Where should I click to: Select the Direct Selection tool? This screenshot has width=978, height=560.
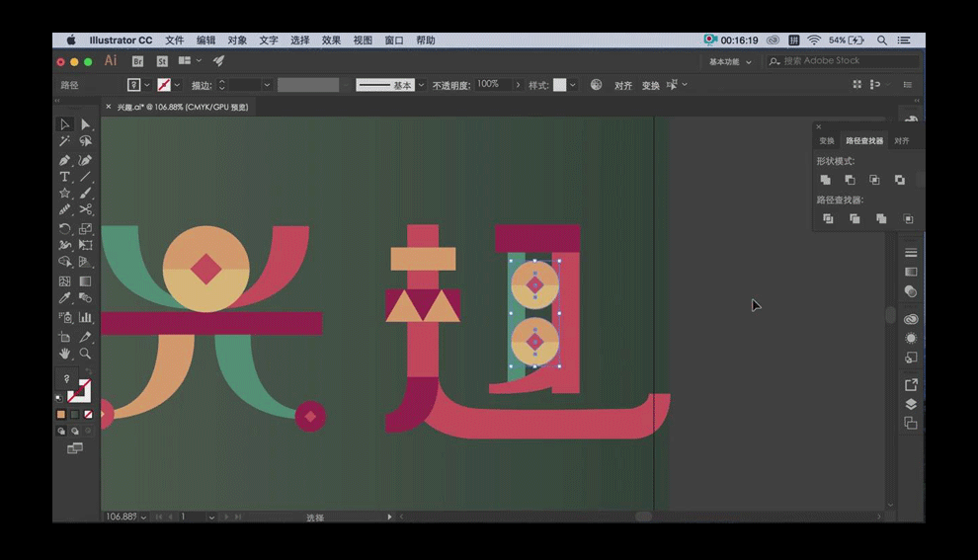[x=86, y=124]
